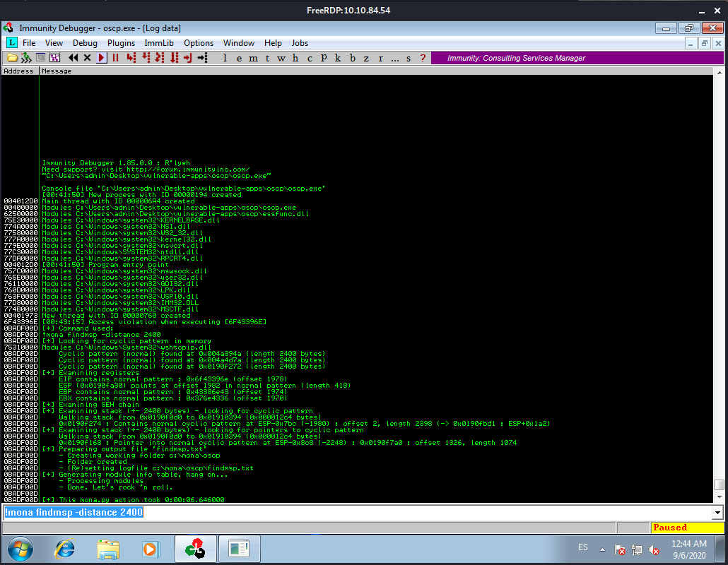Screen dimensions: 728x565
Task: Click the Address column header
Action: point(20,71)
